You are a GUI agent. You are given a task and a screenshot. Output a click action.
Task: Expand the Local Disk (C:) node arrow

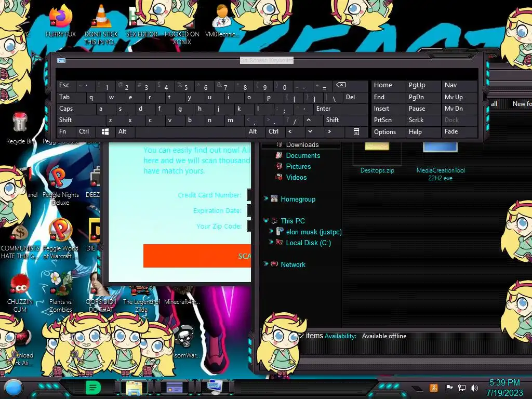coord(271,242)
